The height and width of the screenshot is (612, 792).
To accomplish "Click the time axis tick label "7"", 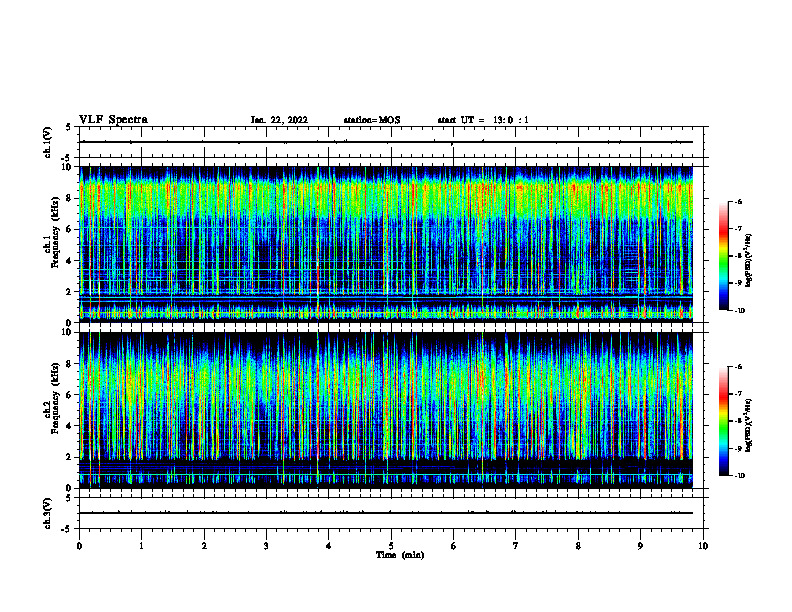I will click(x=516, y=546).
